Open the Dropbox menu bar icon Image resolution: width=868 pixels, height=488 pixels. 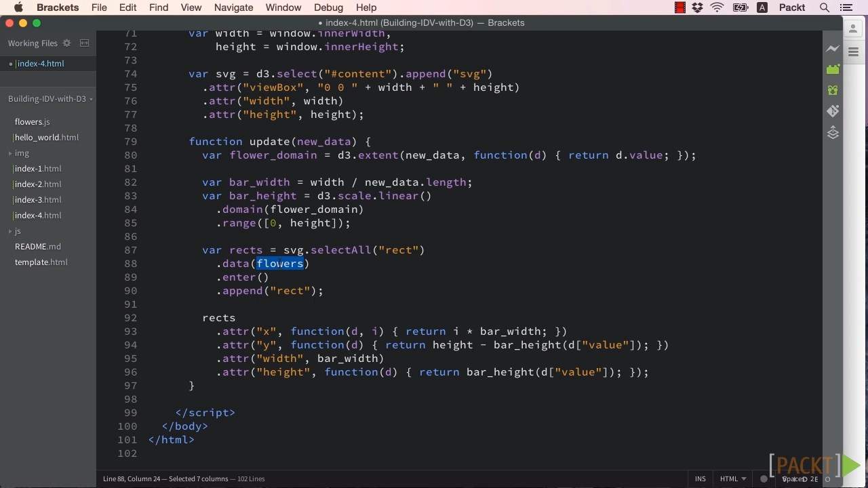697,7
